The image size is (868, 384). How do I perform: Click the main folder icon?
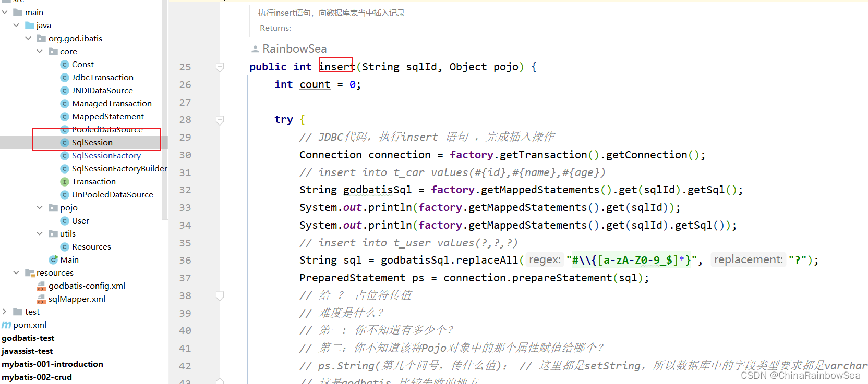pyautogui.click(x=18, y=12)
